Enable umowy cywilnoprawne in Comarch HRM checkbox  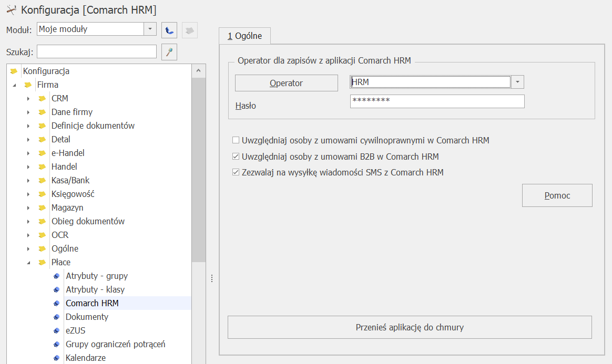tap(236, 140)
